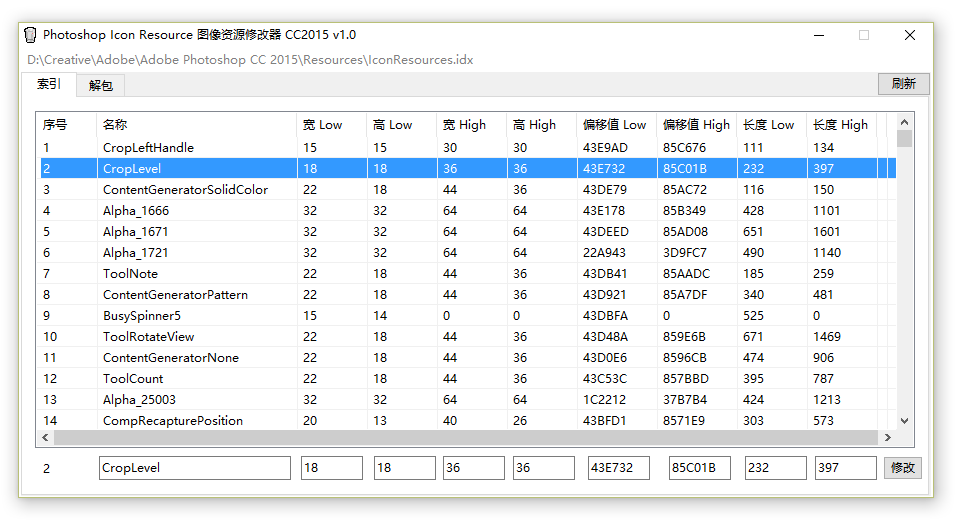Click the 宽 High edit field below table
The height and width of the screenshot is (526, 955).
pos(474,468)
